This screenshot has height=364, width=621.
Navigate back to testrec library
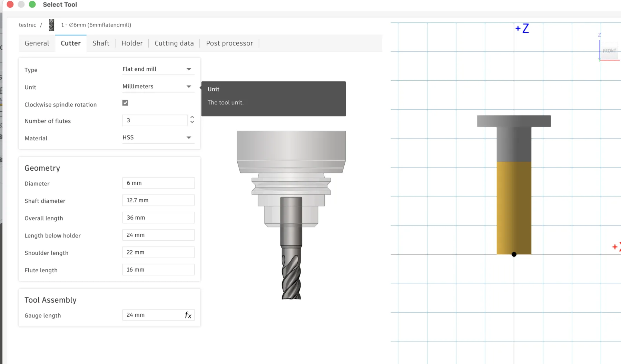[x=28, y=25]
